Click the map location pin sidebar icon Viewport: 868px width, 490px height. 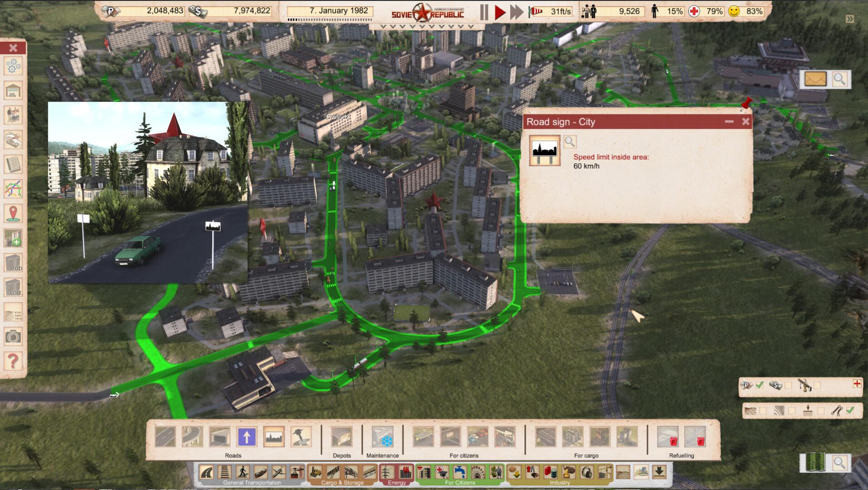point(13,213)
